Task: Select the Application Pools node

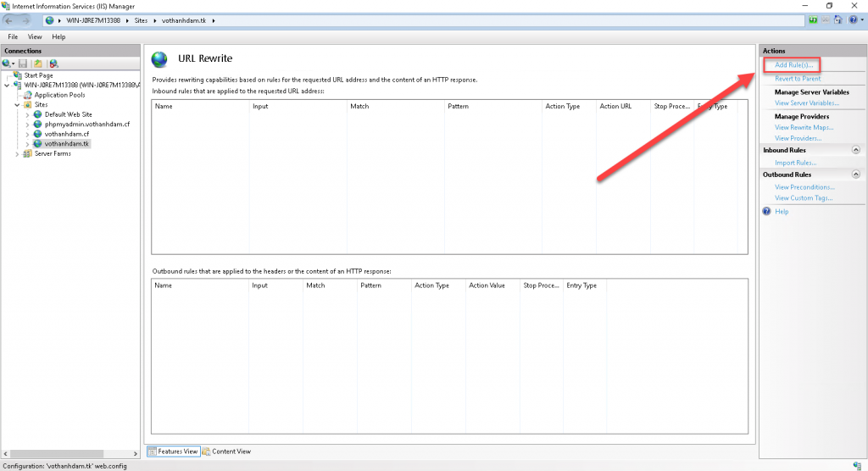Action: (x=58, y=95)
